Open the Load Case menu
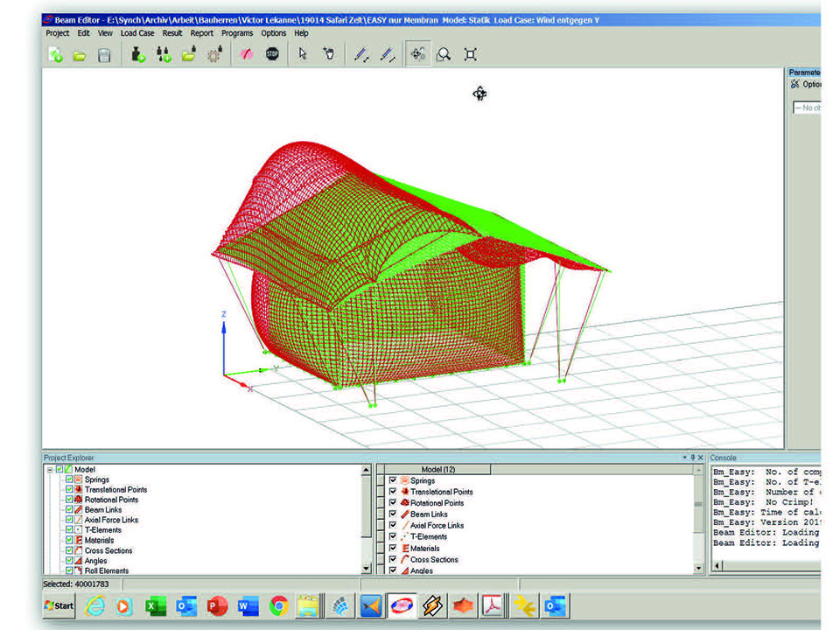Image resolution: width=840 pixels, height=630 pixels. (137, 33)
